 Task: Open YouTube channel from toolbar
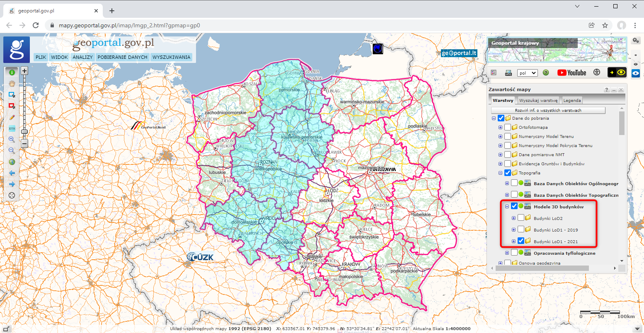571,73
